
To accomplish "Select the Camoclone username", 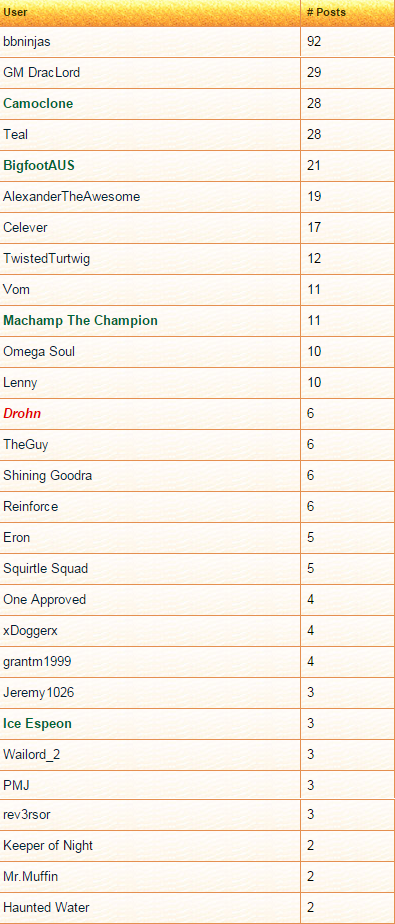I will click(x=38, y=104).
